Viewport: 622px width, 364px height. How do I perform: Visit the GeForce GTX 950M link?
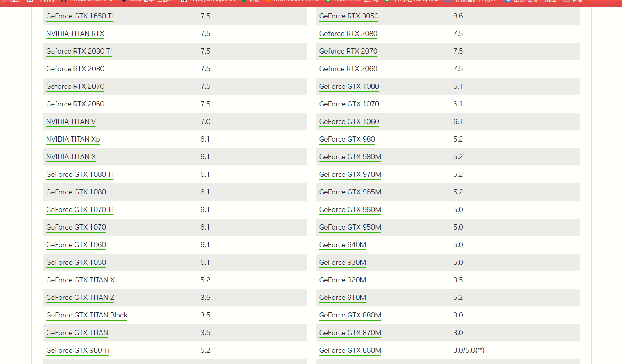(x=350, y=227)
